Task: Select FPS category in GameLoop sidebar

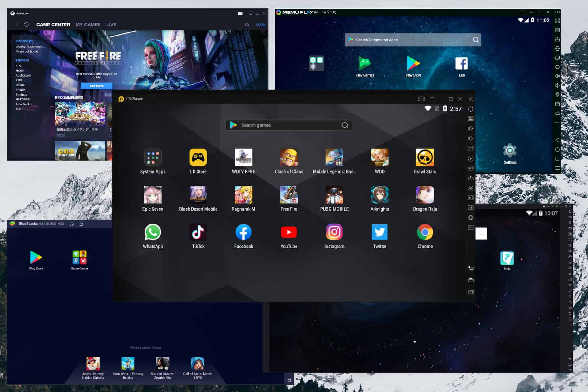Action: 19,66
